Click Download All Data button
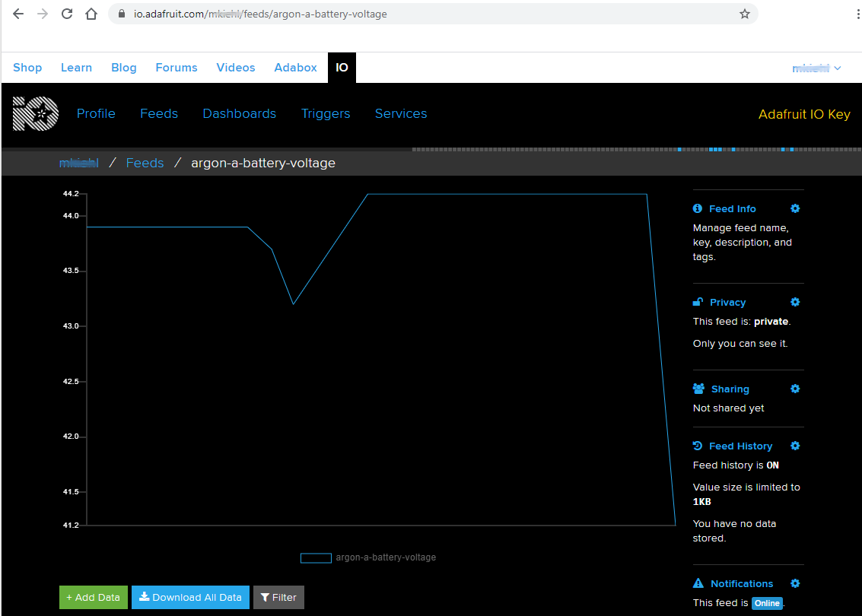This screenshot has width=862, height=616. pyautogui.click(x=190, y=597)
